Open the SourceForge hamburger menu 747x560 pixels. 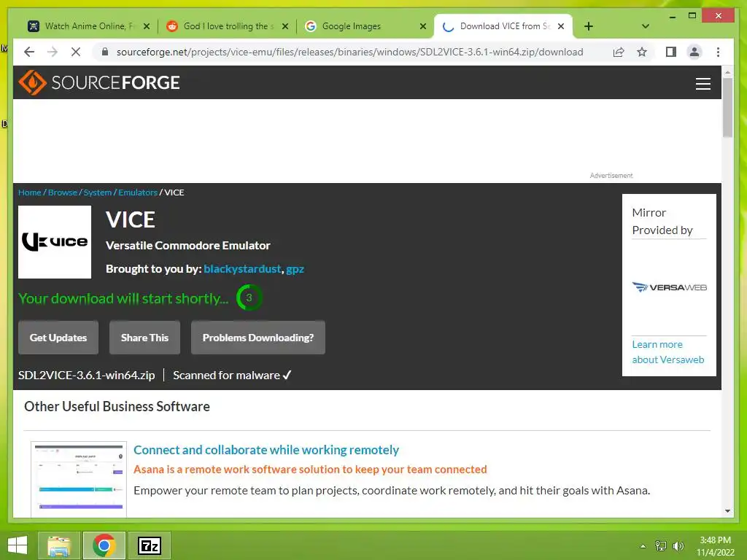pos(703,83)
